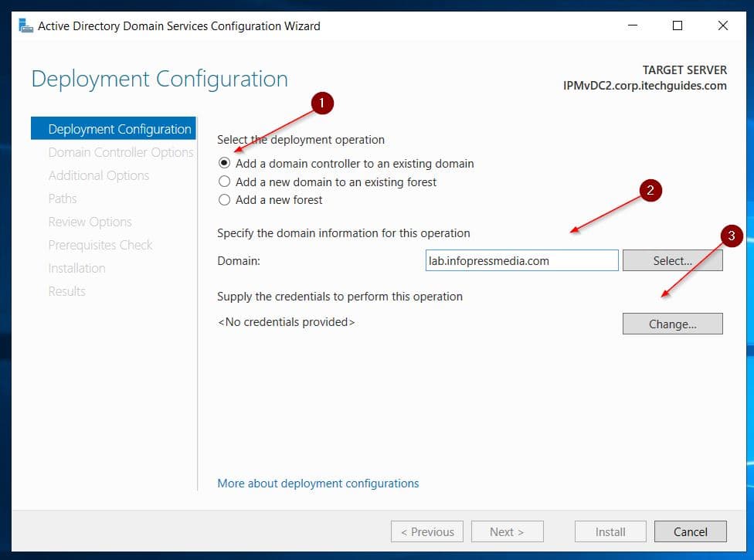Click the Install button
The height and width of the screenshot is (560, 754).
(x=610, y=531)
